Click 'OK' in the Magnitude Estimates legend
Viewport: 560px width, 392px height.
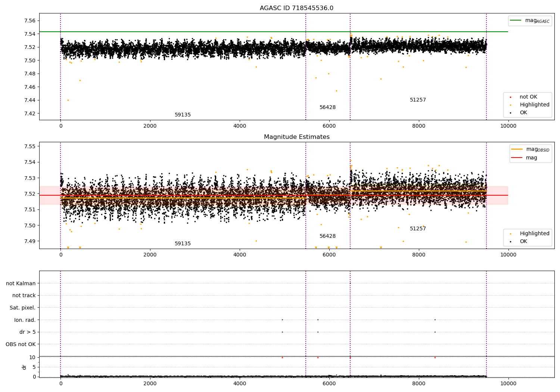[x=519, y=242]
